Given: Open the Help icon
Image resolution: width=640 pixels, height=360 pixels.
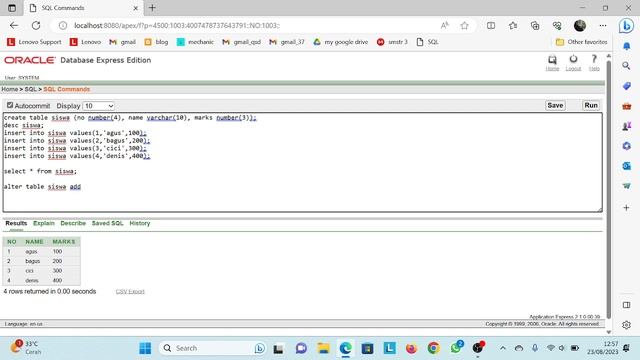Looking at the screenshot, I should tap(594, 60).
